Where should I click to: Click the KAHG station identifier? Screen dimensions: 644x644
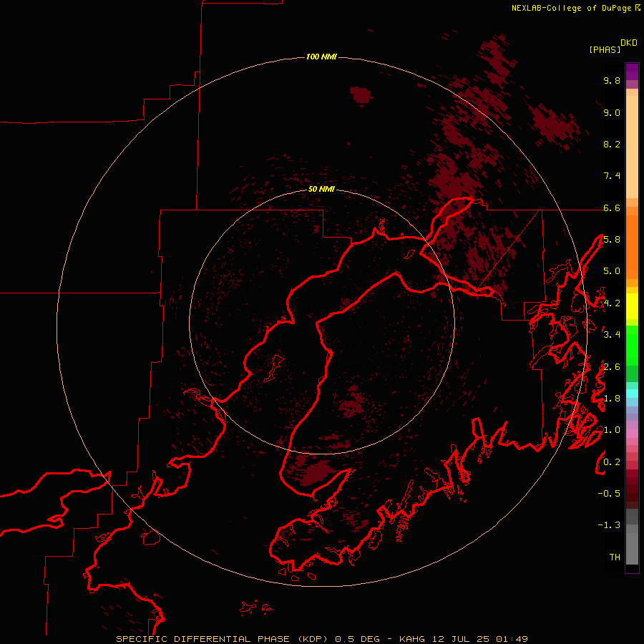(413, 639)
